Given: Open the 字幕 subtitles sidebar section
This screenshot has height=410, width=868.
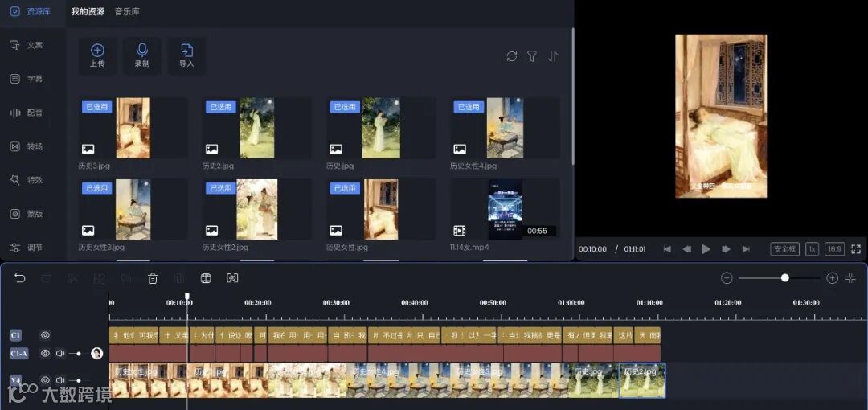Looking at the screenshot, I should pyautogui.click(x=27, y=79).
